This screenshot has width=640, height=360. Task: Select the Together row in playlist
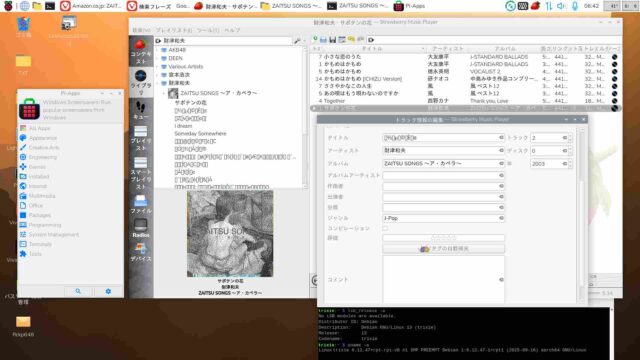tap(465, 101)
